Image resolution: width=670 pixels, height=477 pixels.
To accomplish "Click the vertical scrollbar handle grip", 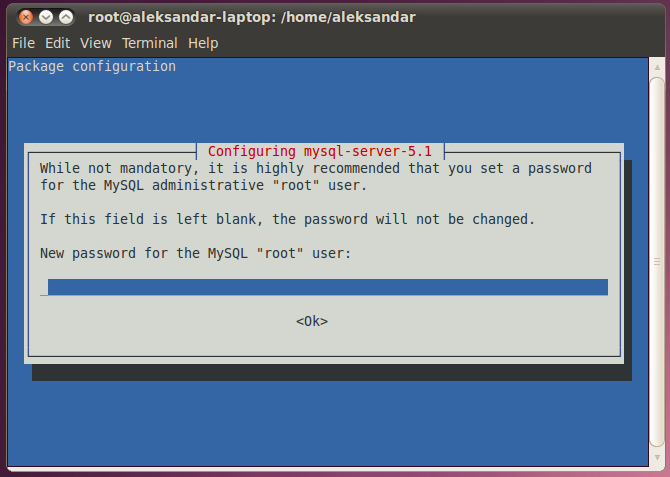I will point(657,262).
